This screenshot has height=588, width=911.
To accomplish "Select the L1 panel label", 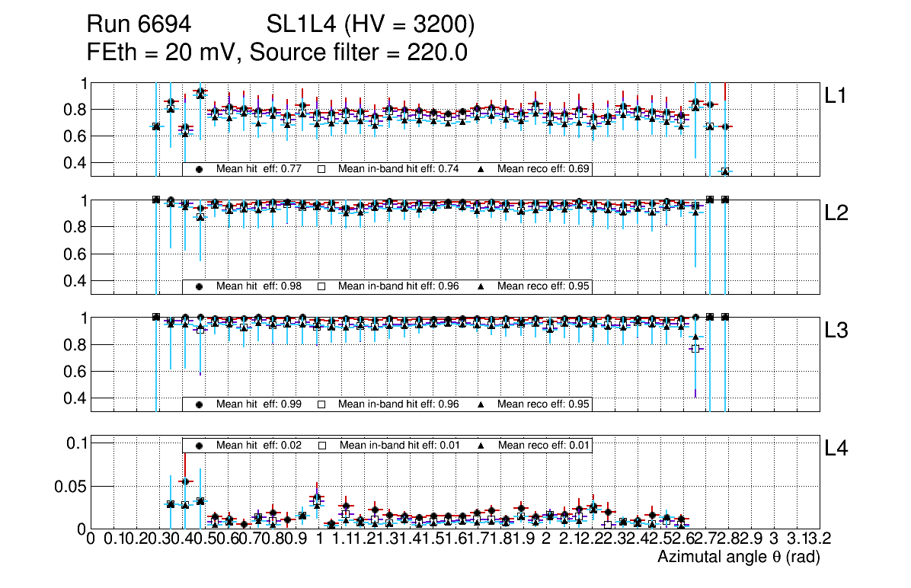I will click(836, 96).
